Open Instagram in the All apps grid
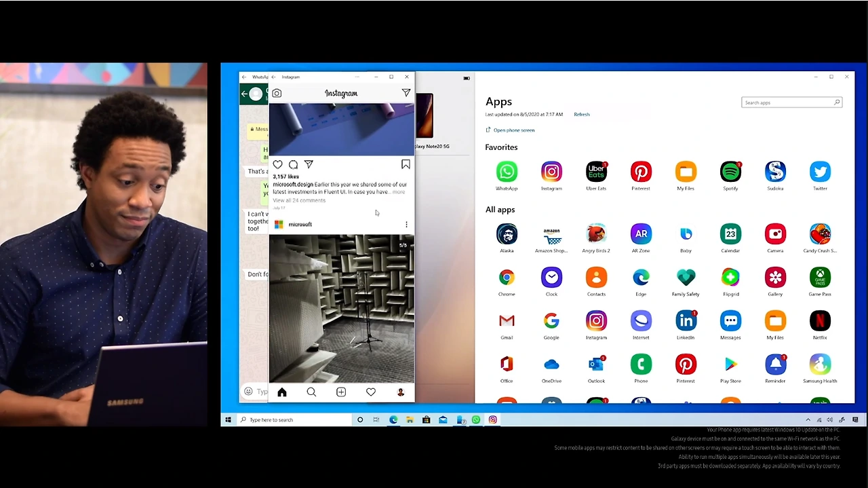 coord(596,321)
